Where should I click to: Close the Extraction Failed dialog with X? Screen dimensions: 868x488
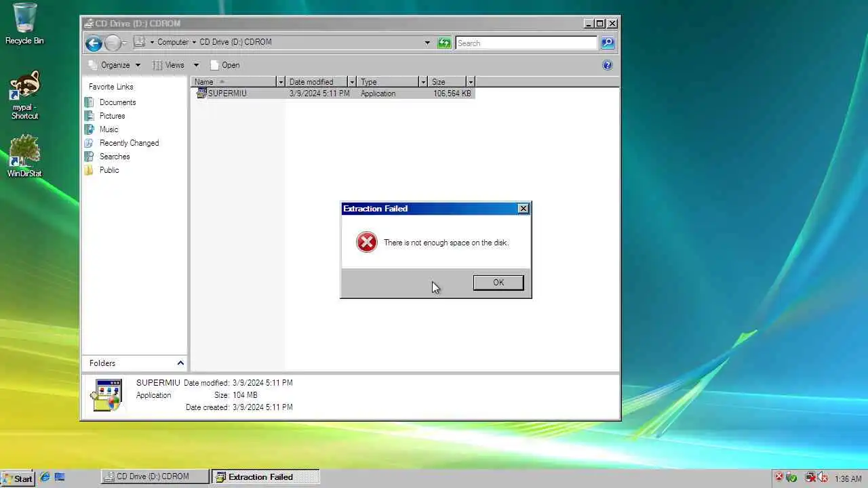point(523,209)
